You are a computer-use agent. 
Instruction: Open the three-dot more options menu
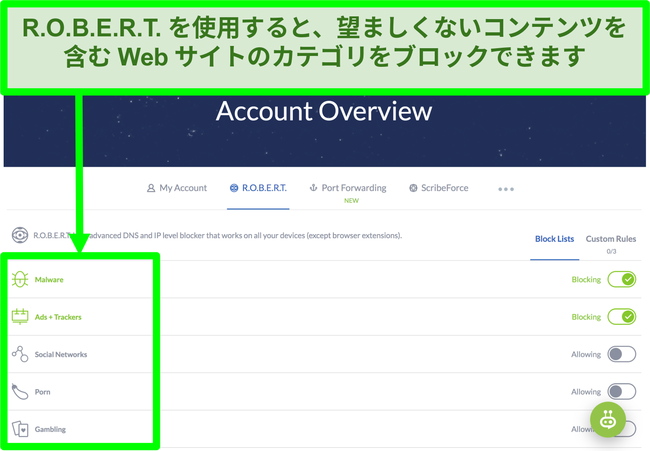(x=506, y=189)
